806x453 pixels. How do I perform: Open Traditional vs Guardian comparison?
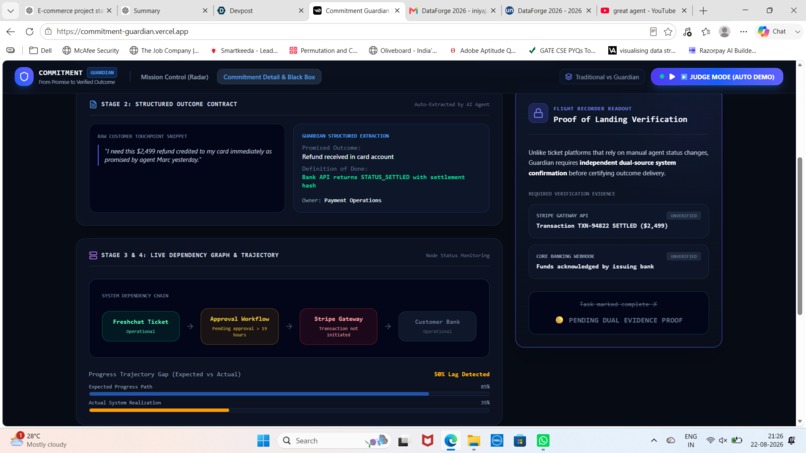pyautogui.click(x=602, y=77)
